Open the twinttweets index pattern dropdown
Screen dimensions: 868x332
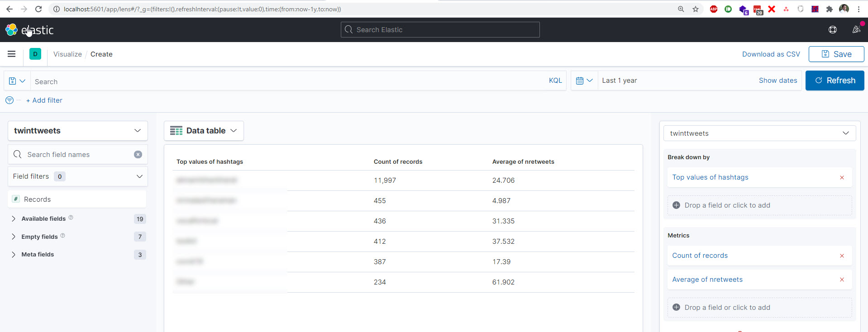coord(78,131)
